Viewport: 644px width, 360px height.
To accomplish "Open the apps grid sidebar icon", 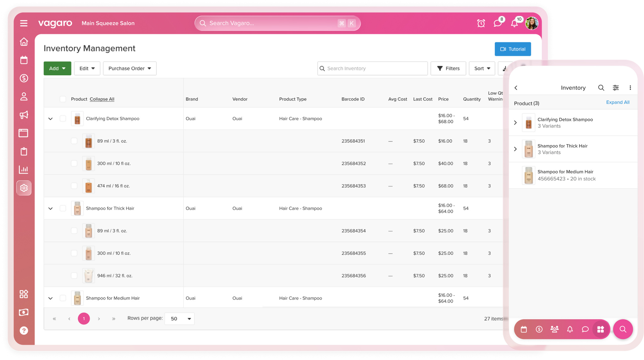I will click(x=24, y=294).
